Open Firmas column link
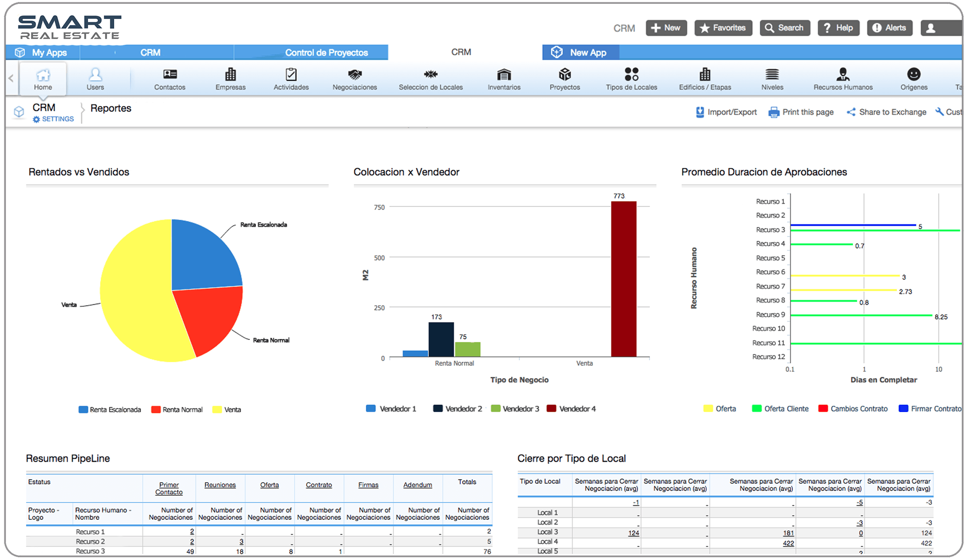 368,485
